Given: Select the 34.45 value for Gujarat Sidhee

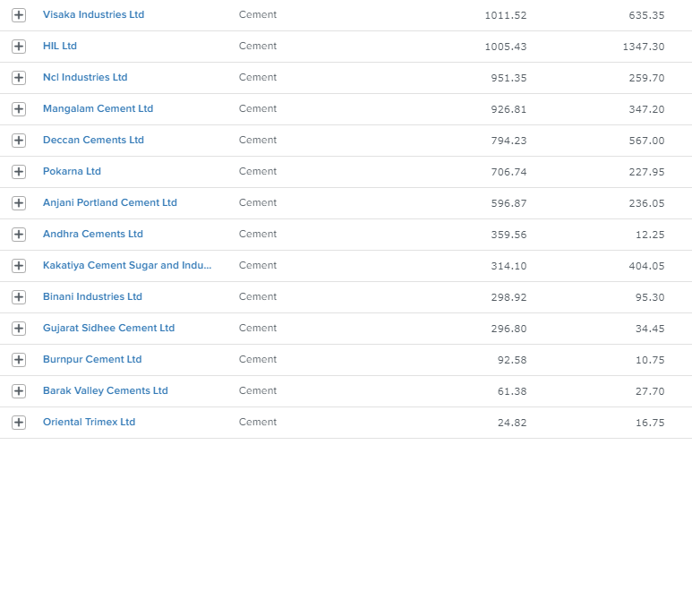Looking at the screenshot, I should pos(650,329).
